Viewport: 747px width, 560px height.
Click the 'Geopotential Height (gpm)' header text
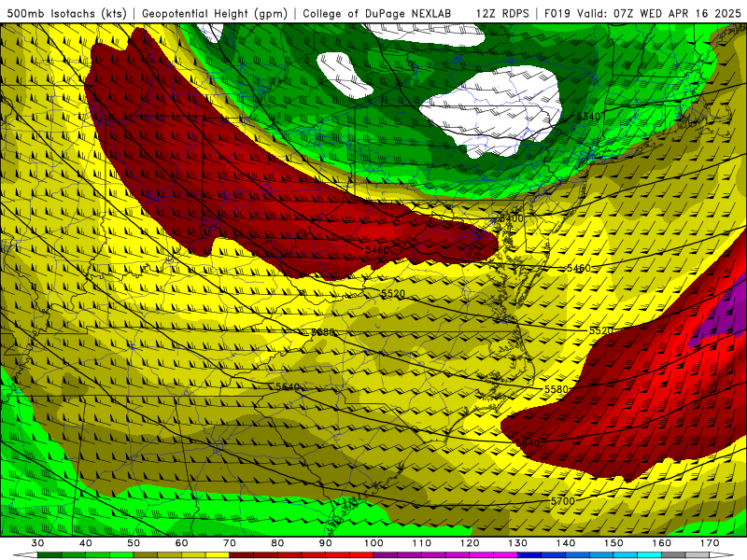215,13
